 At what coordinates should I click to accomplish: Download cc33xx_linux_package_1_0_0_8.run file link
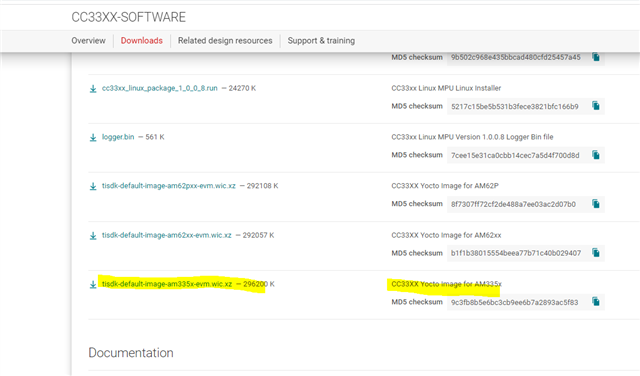tap(160, 88)
